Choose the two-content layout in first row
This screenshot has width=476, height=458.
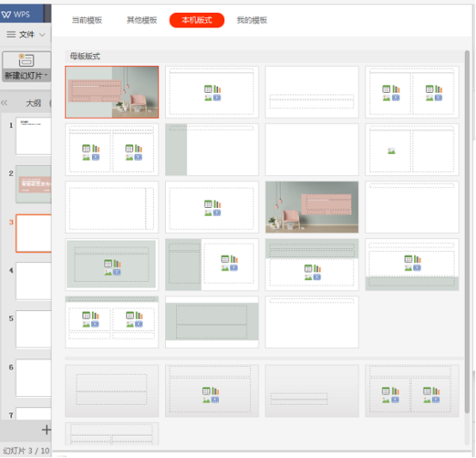pyautogui.click(x=412, y=92)
